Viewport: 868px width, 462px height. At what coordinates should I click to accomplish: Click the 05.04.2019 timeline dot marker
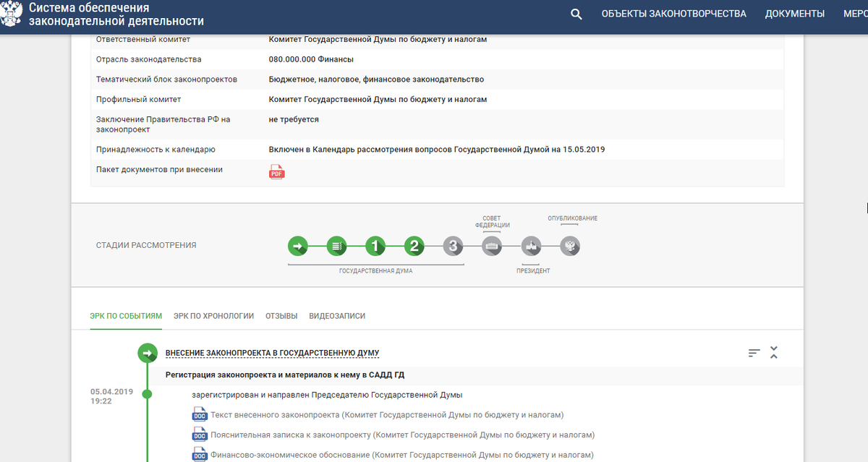click(148, 394)
